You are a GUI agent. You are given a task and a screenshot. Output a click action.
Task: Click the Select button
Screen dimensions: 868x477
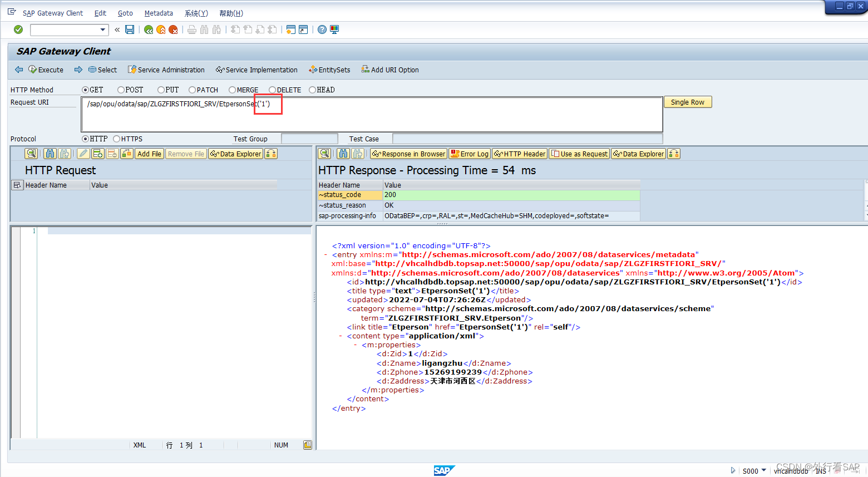102,70
